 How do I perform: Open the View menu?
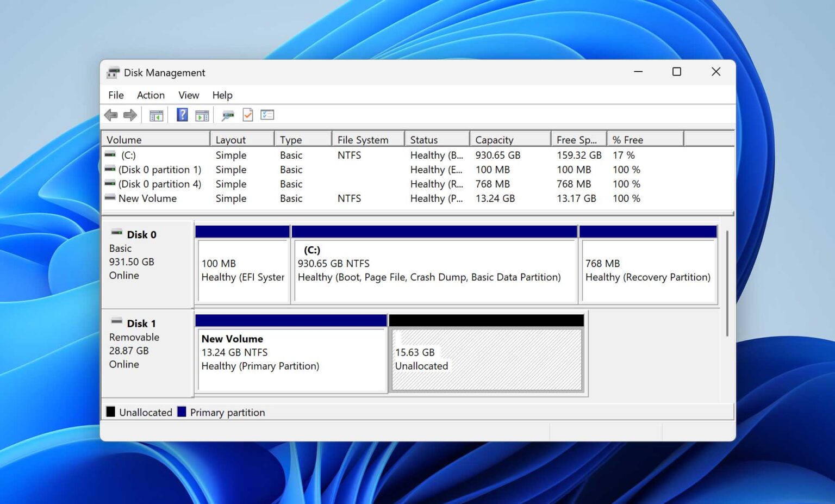(x=188, y=95)
